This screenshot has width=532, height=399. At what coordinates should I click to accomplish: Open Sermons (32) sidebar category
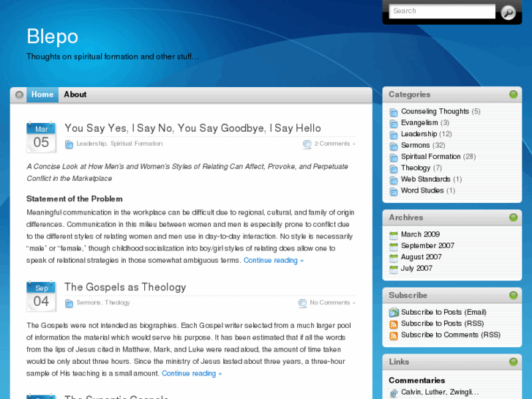click(416, 146)
